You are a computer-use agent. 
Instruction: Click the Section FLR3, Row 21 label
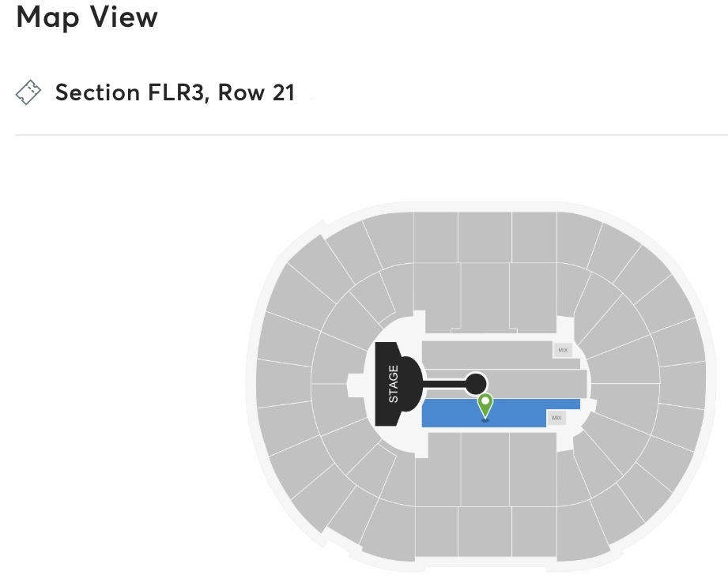pos(174,92)
